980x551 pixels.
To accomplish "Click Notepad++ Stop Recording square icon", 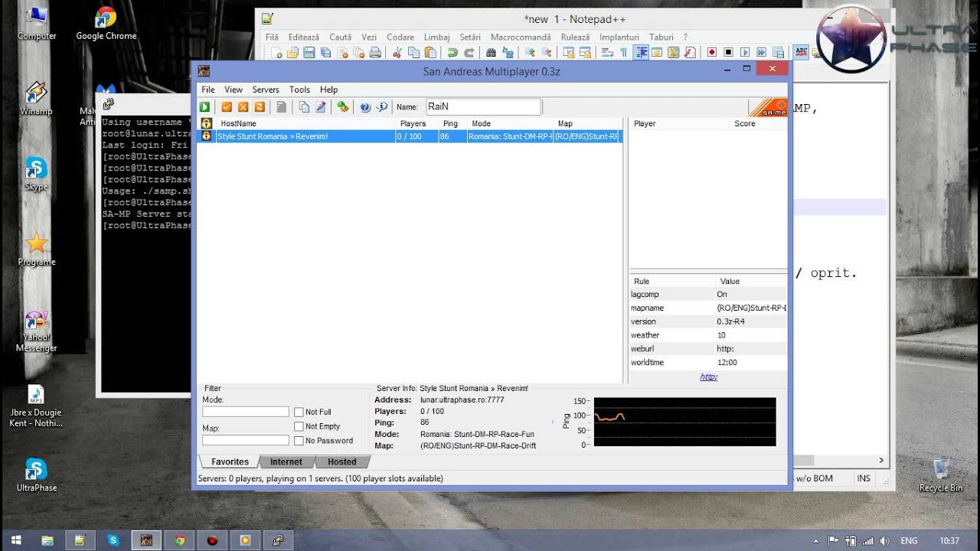I will [x=729, y=53].
